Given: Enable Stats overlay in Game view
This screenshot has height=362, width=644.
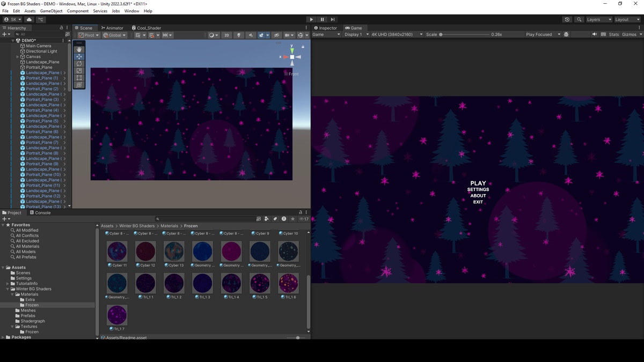Looking at the screenshot, I should point(613,34).
